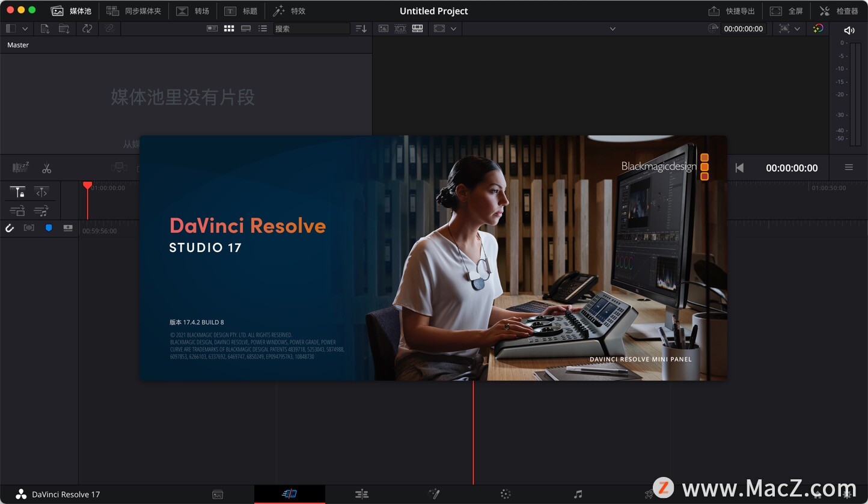Screen dimensions: 868x504
Task: Go to the Fairlight audio page
Action: tap(578, 494)
